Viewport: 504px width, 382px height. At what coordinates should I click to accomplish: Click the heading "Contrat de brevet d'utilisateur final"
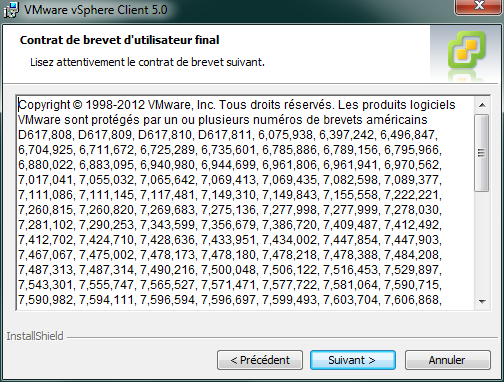tap(119, 40)
